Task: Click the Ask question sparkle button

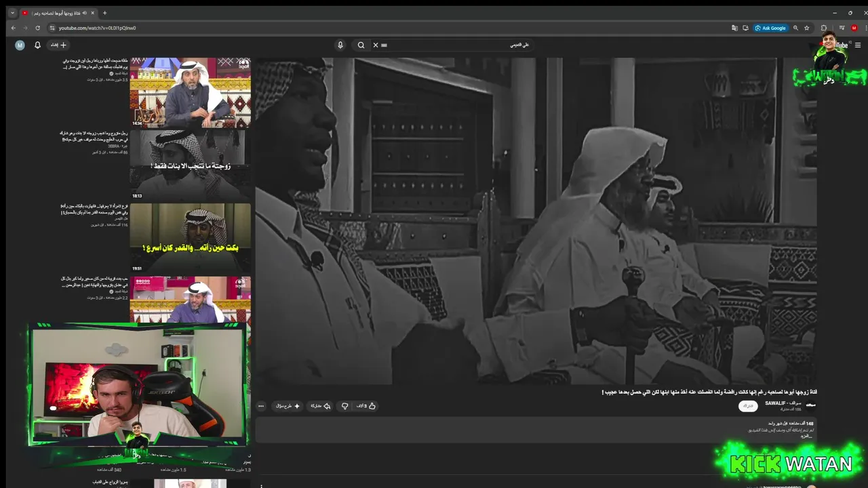Action: pos(288,406)
